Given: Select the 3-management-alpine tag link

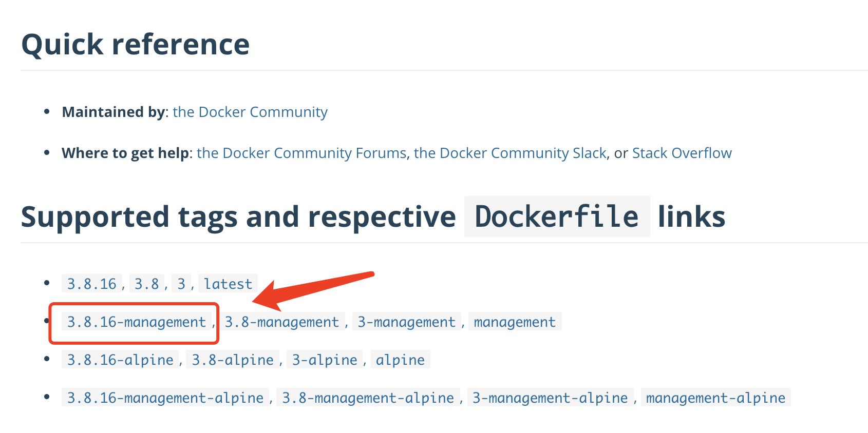Looking at the screenshot, I should click(550, 398).
